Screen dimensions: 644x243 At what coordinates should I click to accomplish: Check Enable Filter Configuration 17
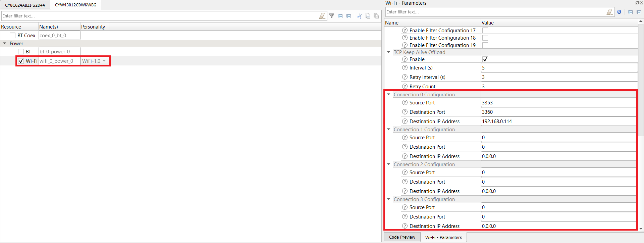485,30
